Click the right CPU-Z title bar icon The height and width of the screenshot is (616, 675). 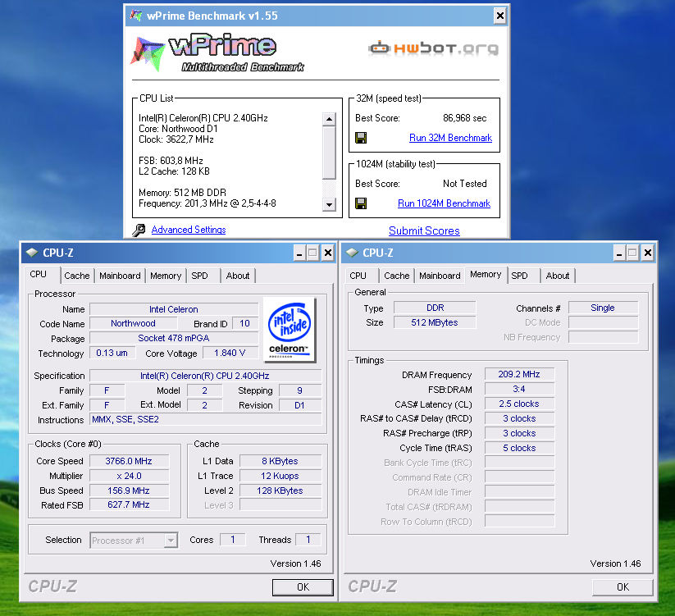pyautogui.click(x=352, y=253)
